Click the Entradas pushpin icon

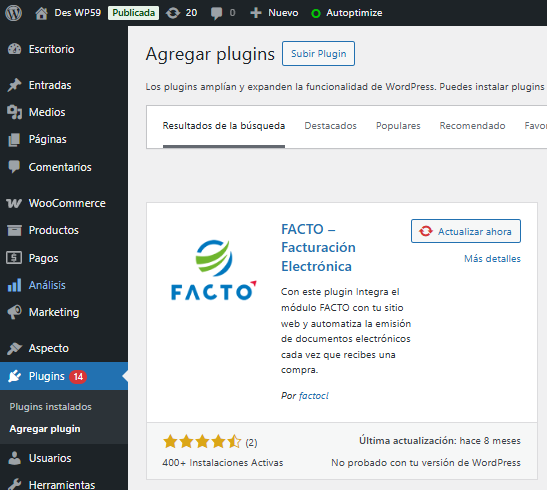click(x=14, y=85)
